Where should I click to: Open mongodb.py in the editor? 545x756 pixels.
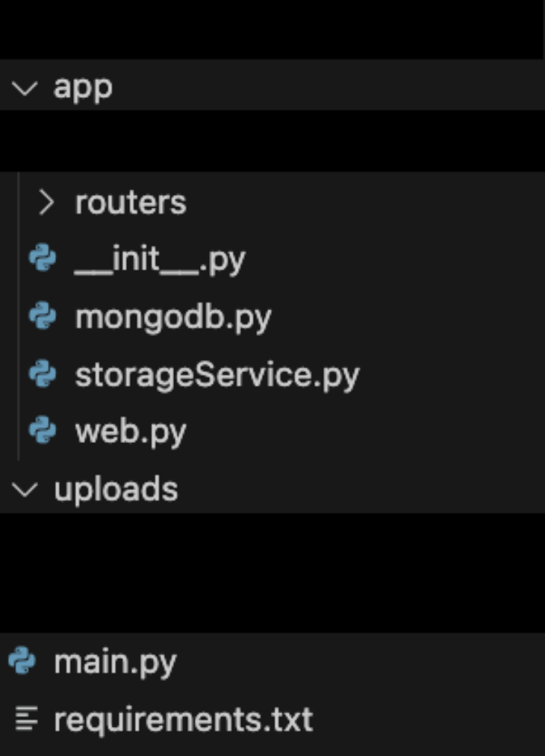[x=173, y=318]
